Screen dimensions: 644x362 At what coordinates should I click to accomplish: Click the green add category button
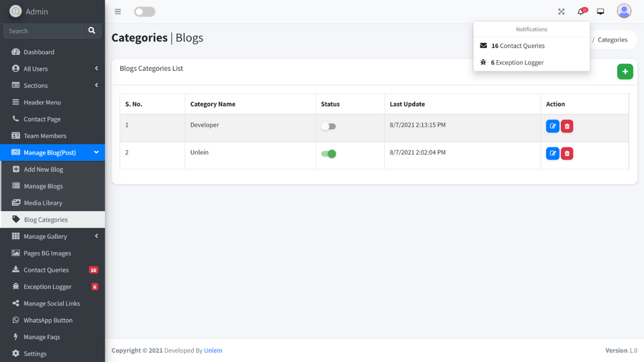coord(625,72)
